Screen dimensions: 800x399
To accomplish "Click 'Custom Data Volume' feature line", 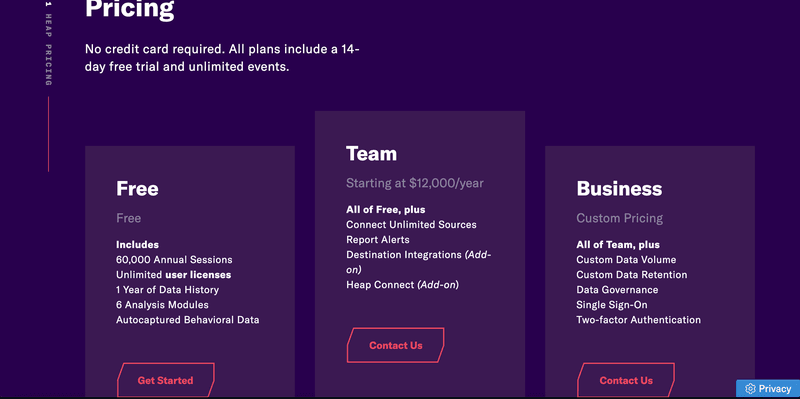I will tap(626, 260).
